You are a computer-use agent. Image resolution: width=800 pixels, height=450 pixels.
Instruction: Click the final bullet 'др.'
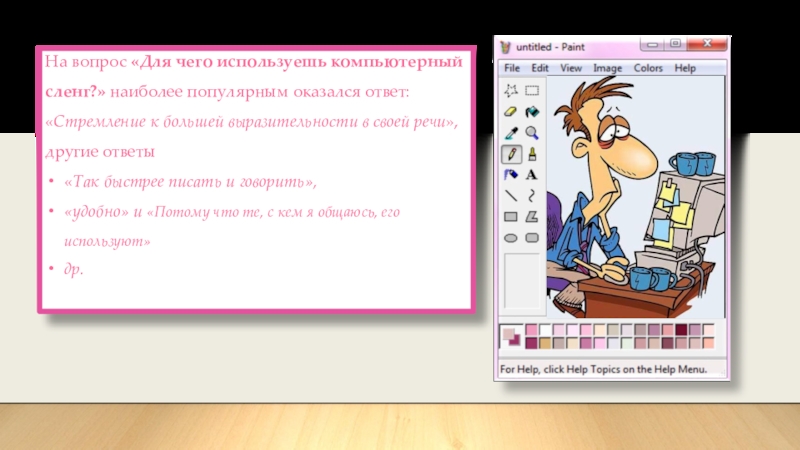(73, 269)
